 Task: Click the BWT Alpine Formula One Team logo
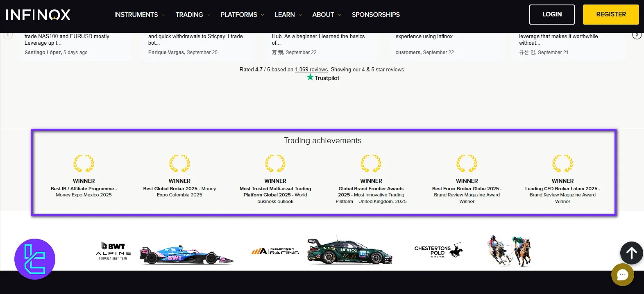pos(113,251)
